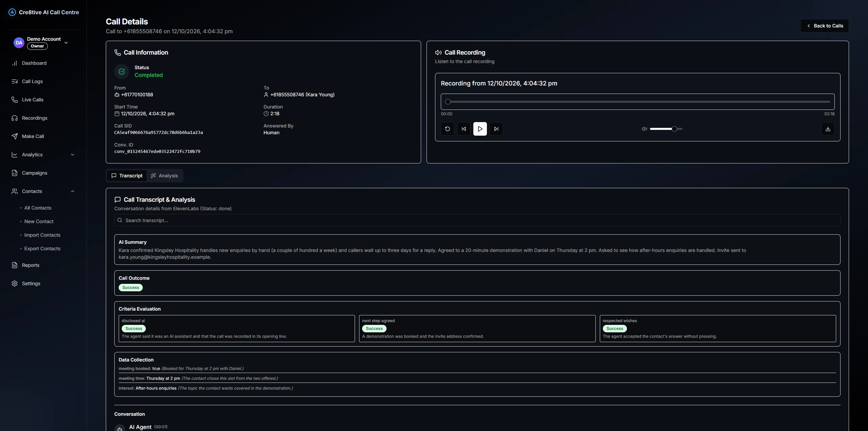This screenshot has width=868, height=431.
Task: Open Export Contacts
Action: tap(42, 249)
